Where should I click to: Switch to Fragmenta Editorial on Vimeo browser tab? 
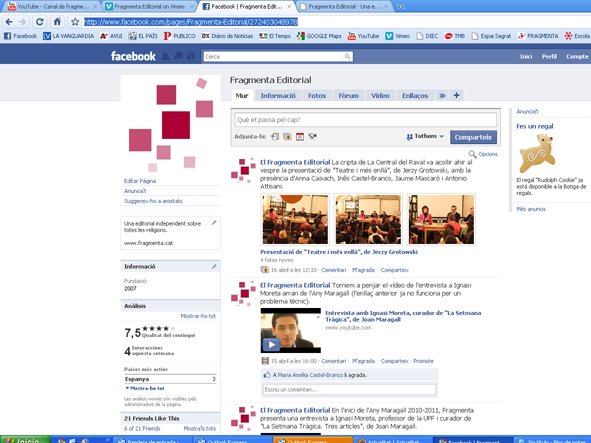149,6
